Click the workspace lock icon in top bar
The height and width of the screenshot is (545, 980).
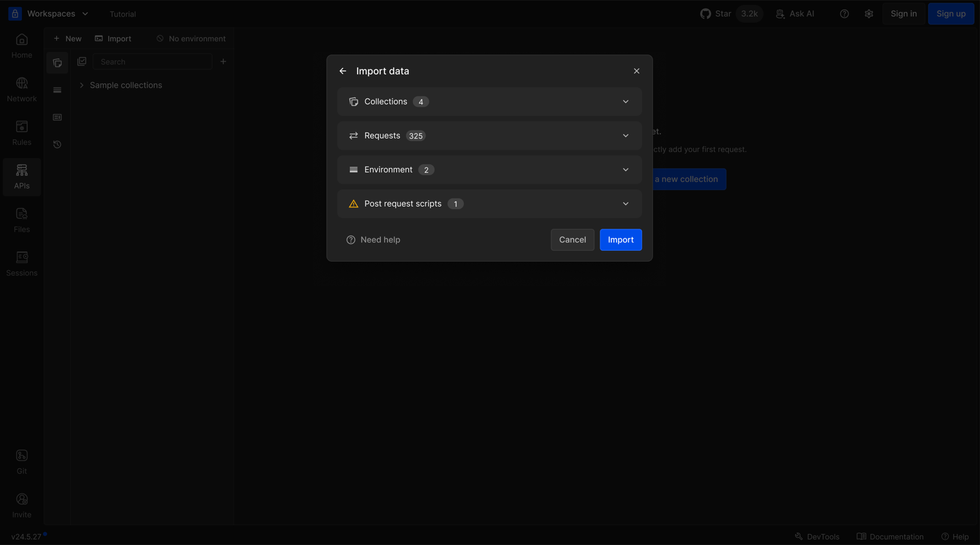[x=15, y=13]
